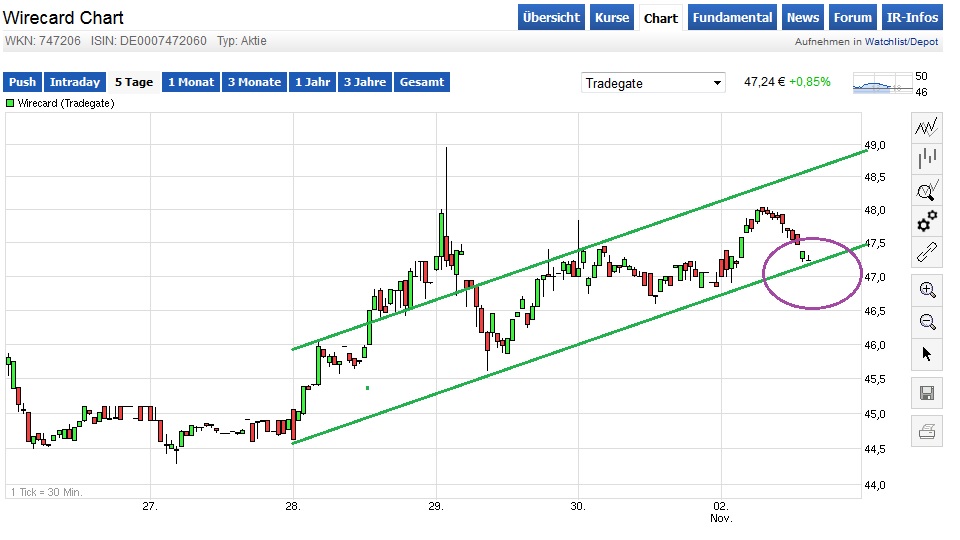Save the chart with floppy icon
Screen dimensions: 960x540
point(926,394)
